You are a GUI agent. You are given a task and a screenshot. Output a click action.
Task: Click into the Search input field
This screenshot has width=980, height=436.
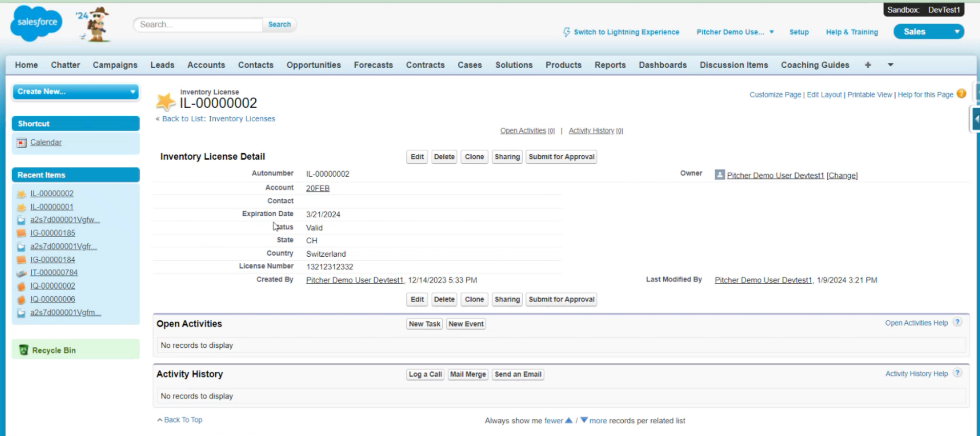click(198, 25)
